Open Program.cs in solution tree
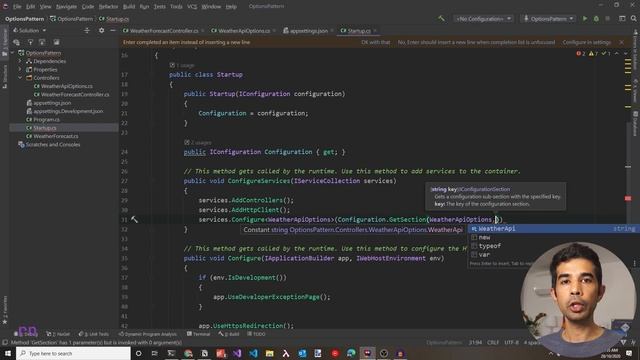Viewport: 640px width, 360px height. [x=46, y=120]
